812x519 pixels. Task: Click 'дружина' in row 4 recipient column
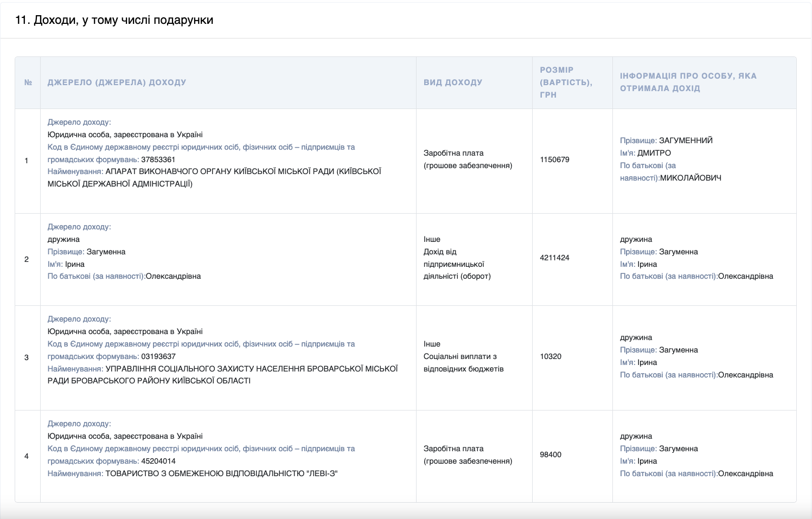click(x=636, y=436)
